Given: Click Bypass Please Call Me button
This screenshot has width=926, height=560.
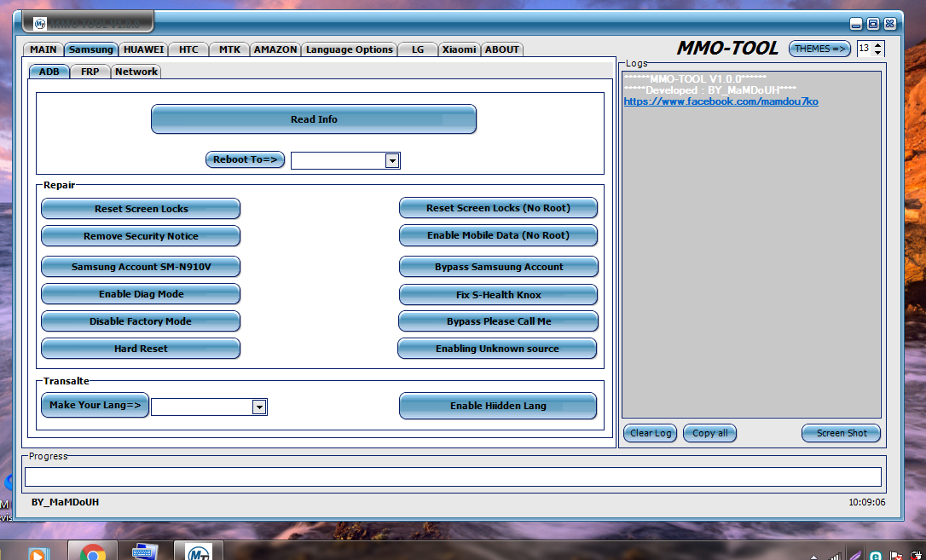Looking at the screenshot, I should pos(499,321).
